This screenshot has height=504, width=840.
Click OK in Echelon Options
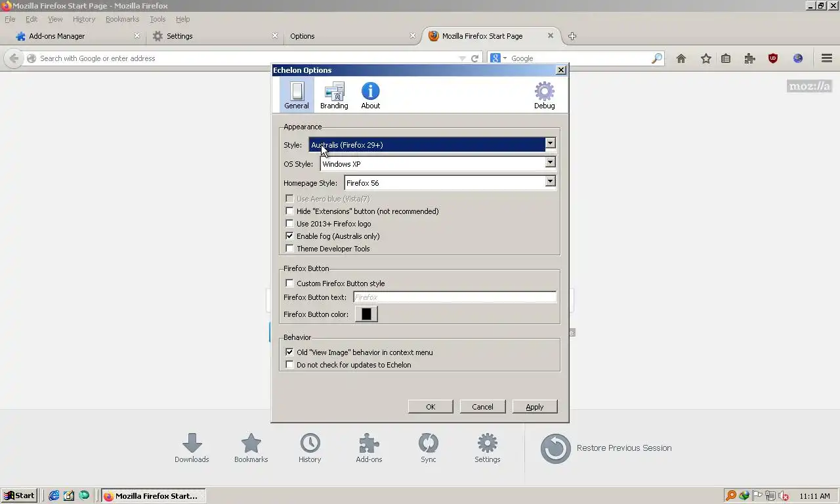(x=430, y=407)
